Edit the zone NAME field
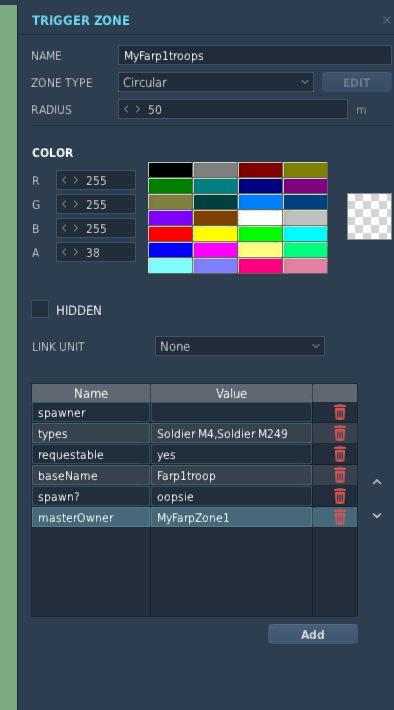The height and width of the screenshot is (710, 394). point(255,55)
